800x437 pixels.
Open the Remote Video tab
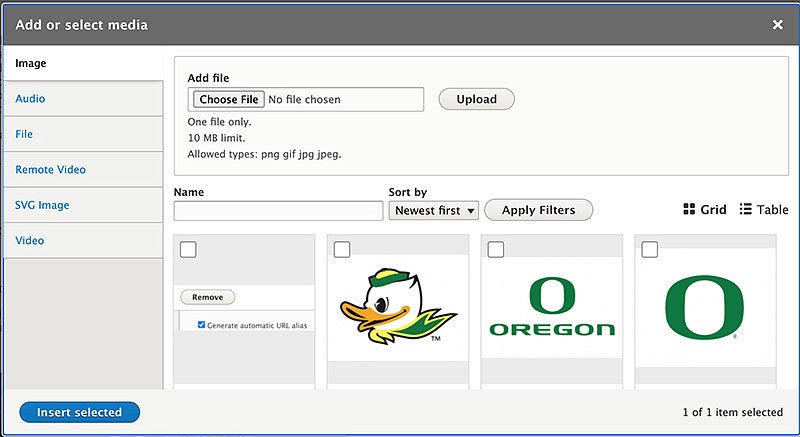(x=83, y=169)
